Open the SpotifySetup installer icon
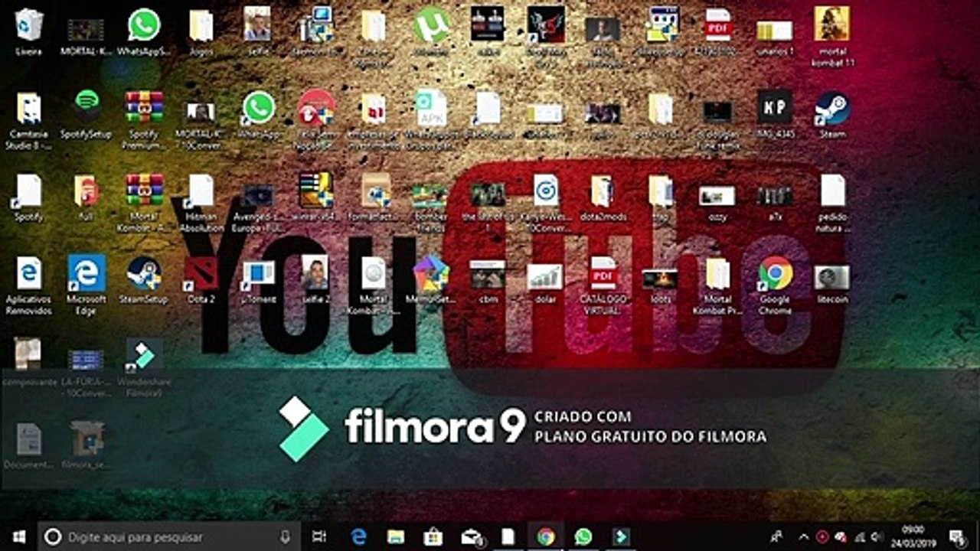Image resolution: width=980 pixels, height=551 pixels. coord(86,114)
